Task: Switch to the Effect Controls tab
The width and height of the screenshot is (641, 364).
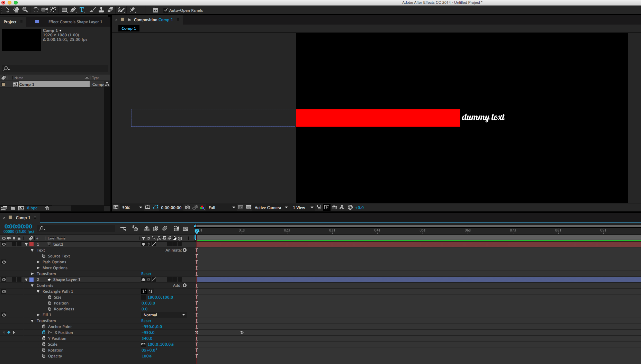Action: (x=75, y=21)
